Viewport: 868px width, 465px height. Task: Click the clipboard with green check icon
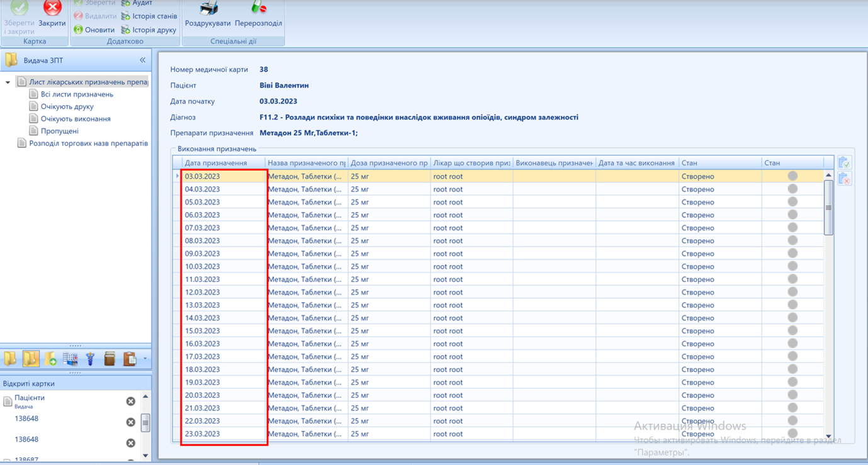(844, 162)
